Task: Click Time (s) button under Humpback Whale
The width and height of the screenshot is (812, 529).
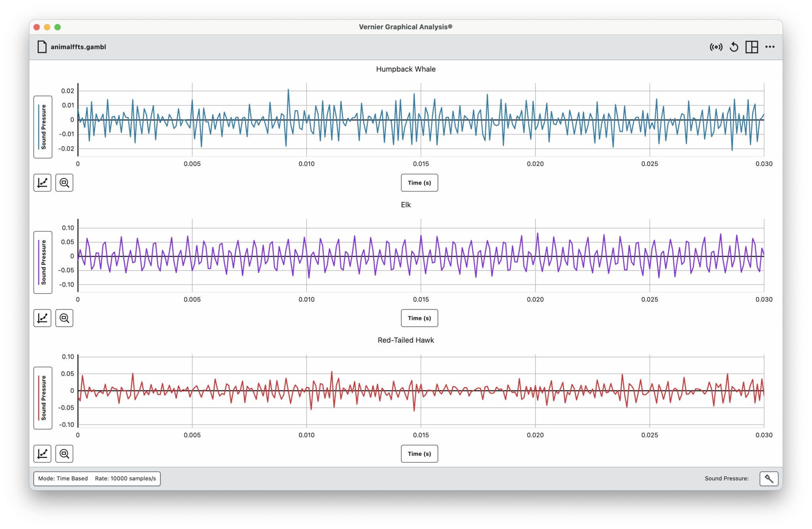Action: (x=419, y=183)
